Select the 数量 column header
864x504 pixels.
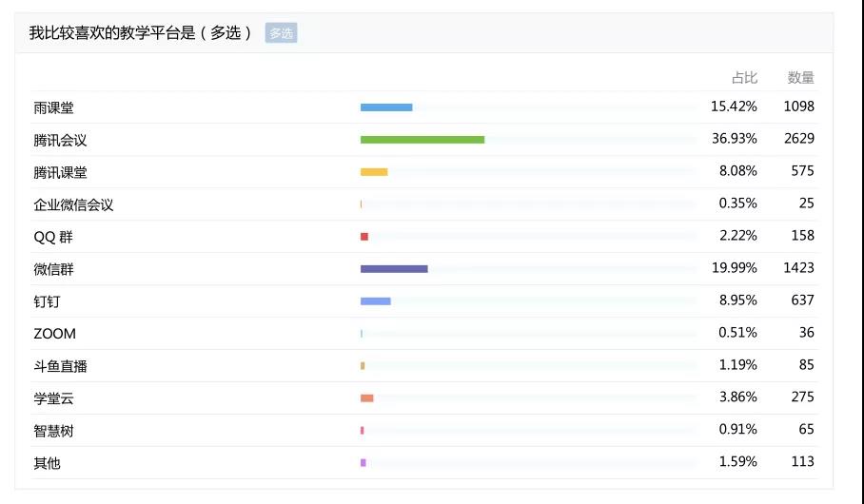coord(800,78)
